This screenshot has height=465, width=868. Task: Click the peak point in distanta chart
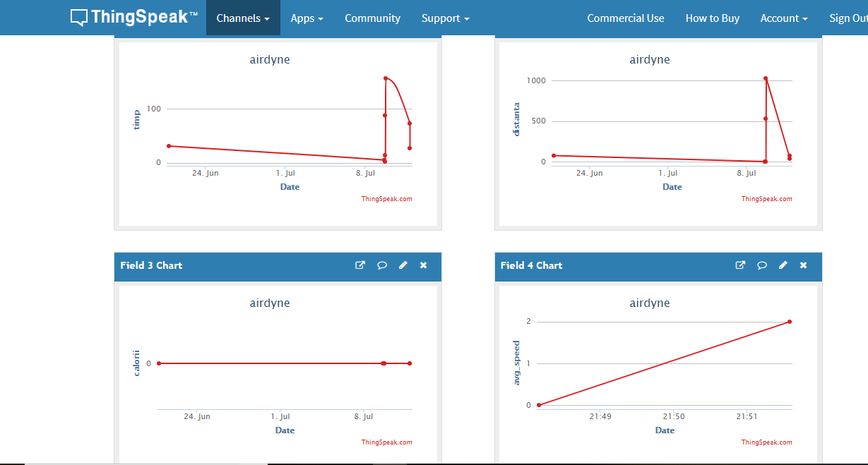tap(766, 78)
